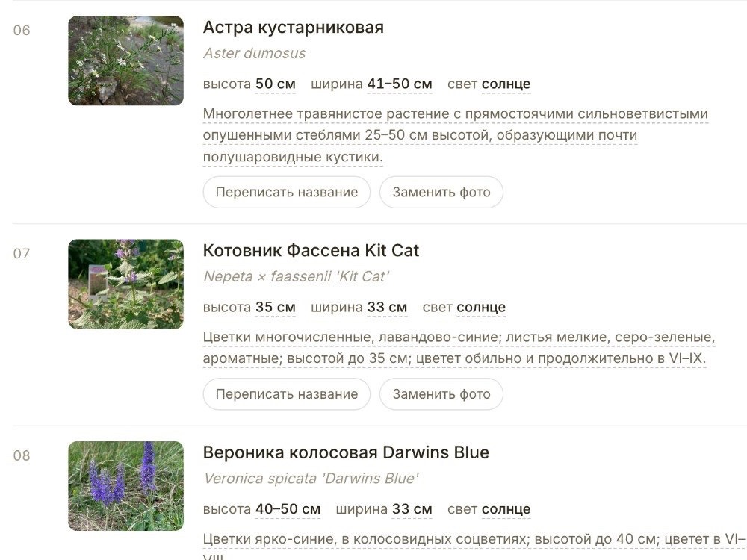The height and width of the screenshot is (560, 747).
Task: Edit the title Котовник Фассена Kit Cat
Action: pyautogui.click(x=311, y=250)
